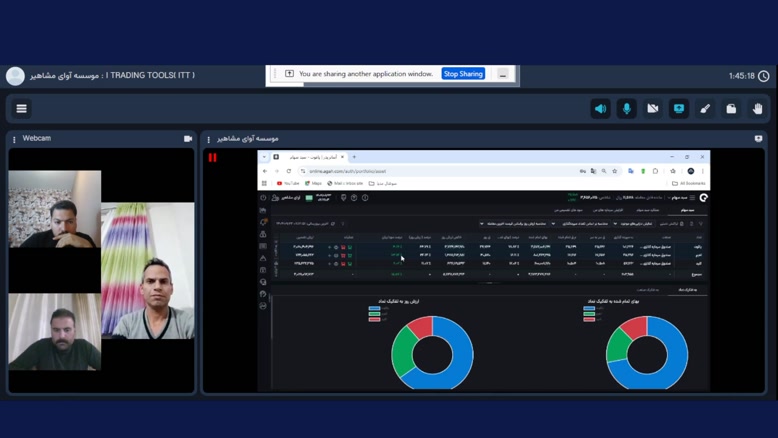Open the hamburger menu in the top toolbar

click(x=21, y=108)
